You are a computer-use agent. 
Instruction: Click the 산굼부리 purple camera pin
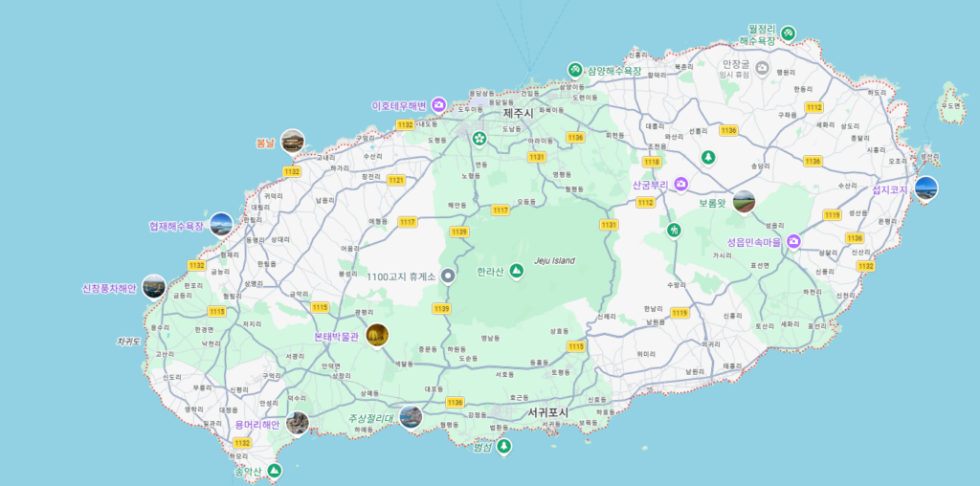tap(680, 184)
